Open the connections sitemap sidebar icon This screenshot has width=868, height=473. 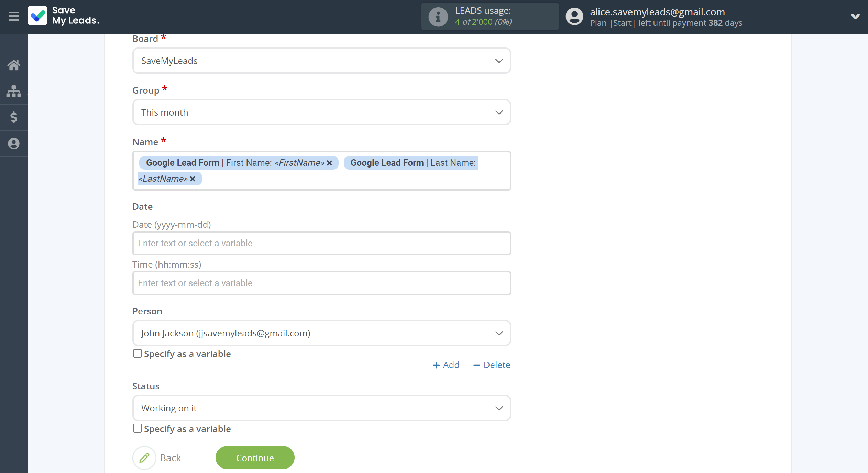pos(14,91)
